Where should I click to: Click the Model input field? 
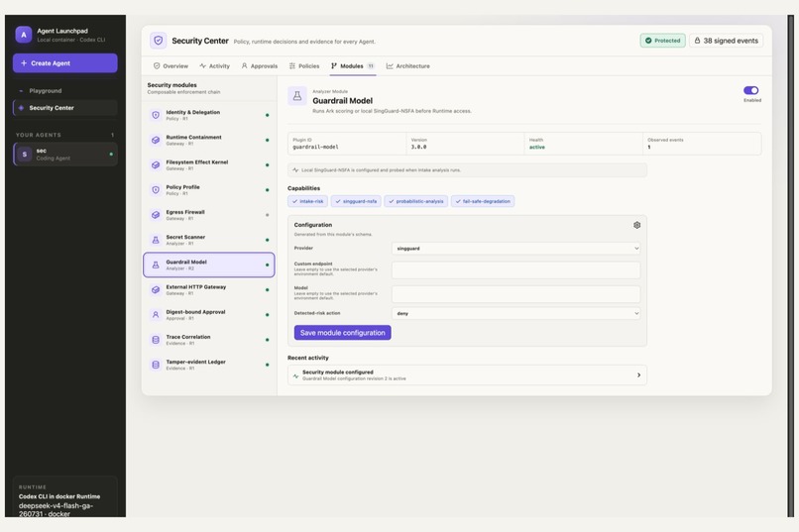pos(515,294)
